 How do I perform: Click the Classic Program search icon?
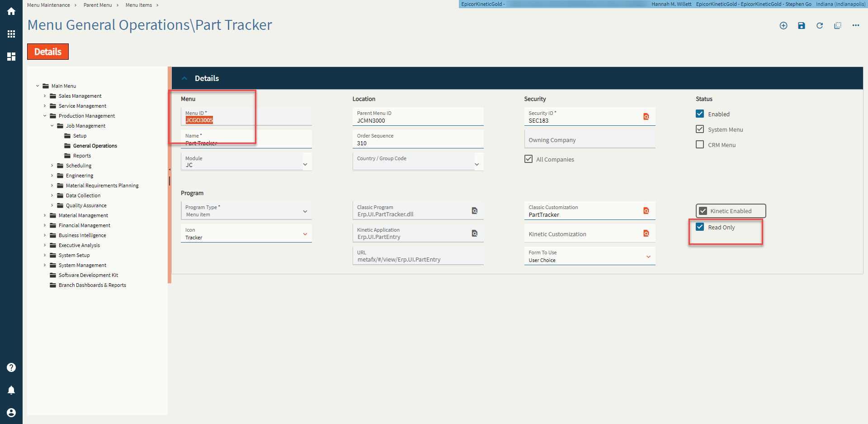(x=474, y=210)
